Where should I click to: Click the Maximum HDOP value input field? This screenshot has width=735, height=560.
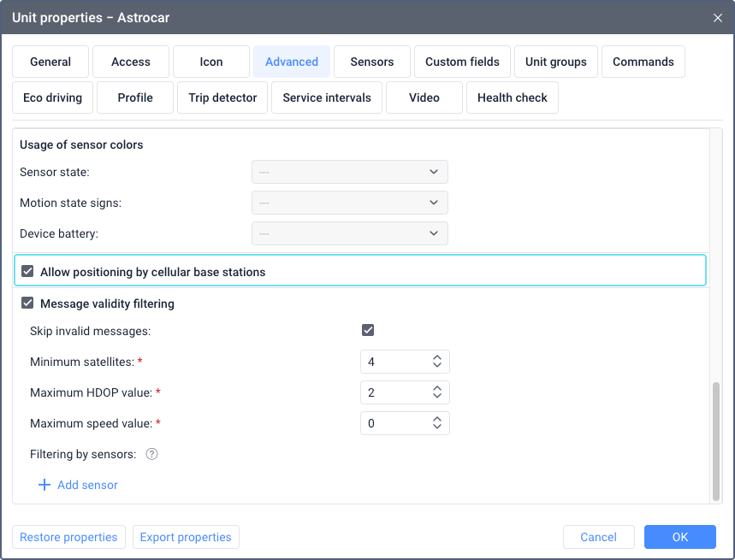394,392
